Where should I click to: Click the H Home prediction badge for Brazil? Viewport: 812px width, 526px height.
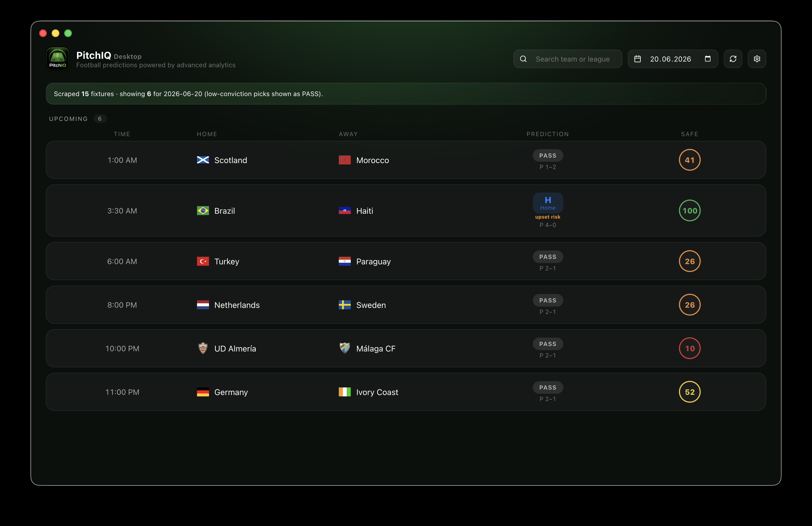tap(548, 203)
